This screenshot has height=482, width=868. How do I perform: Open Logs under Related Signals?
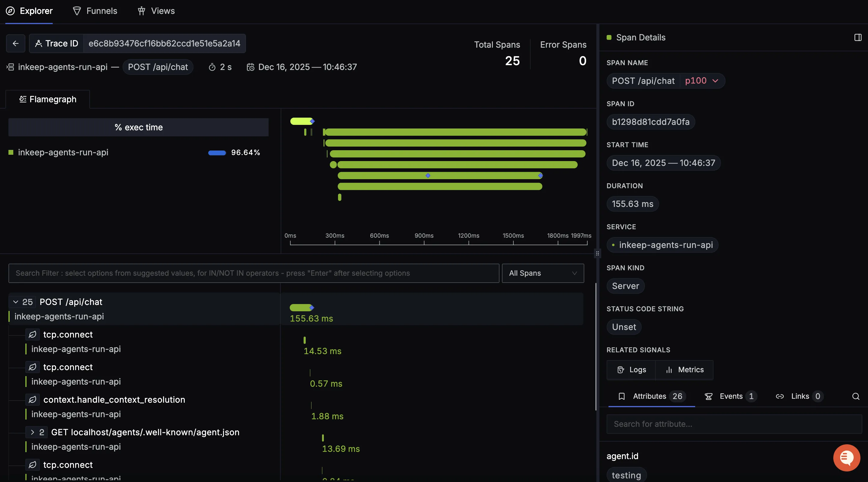coord(631,369)
